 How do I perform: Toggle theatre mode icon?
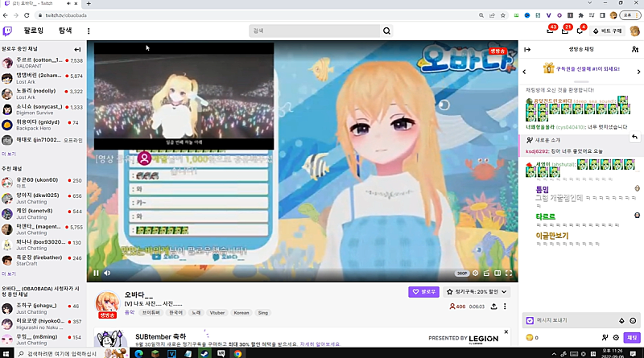pos(497,273)
